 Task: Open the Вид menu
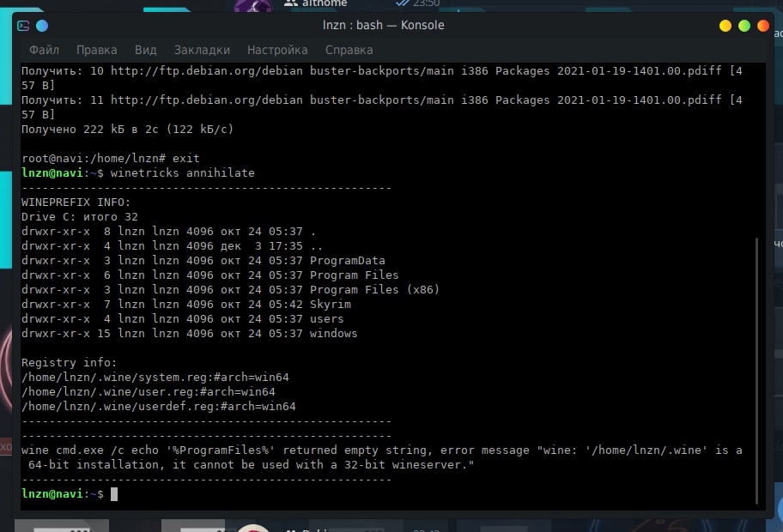145,50
